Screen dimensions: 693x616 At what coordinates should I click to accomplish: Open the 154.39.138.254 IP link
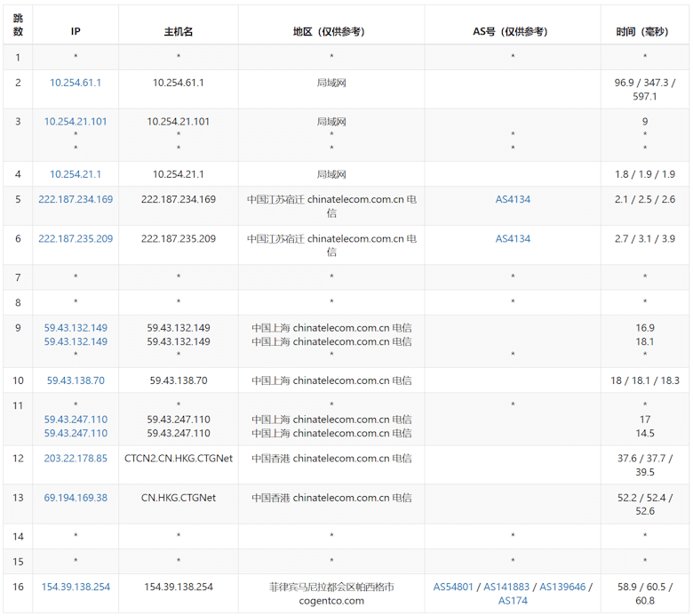click(x=76, y=587)
